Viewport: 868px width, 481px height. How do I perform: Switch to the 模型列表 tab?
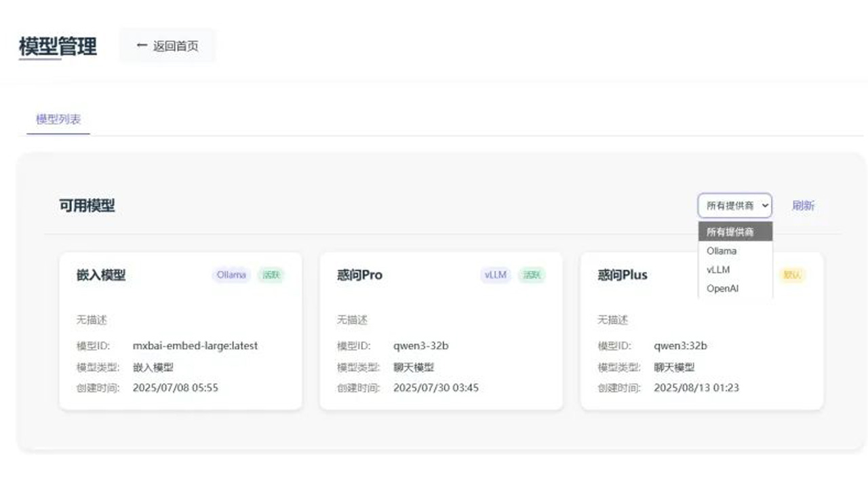(58, 119)
